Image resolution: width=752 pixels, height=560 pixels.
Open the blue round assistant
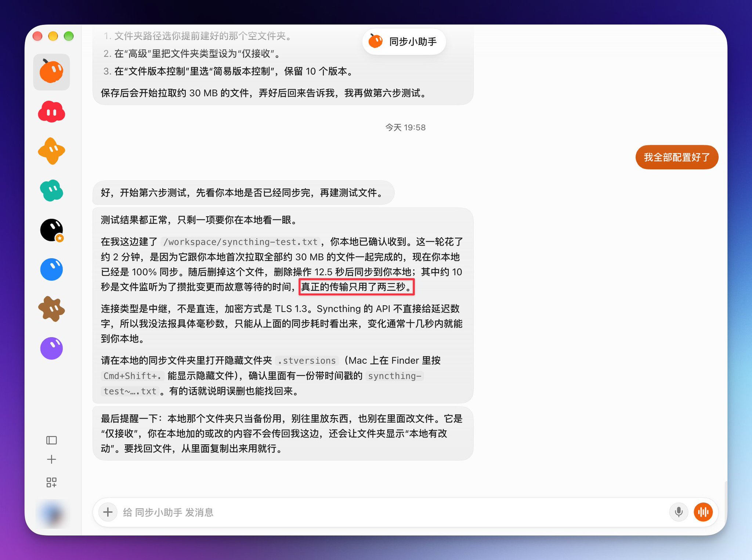51,270
